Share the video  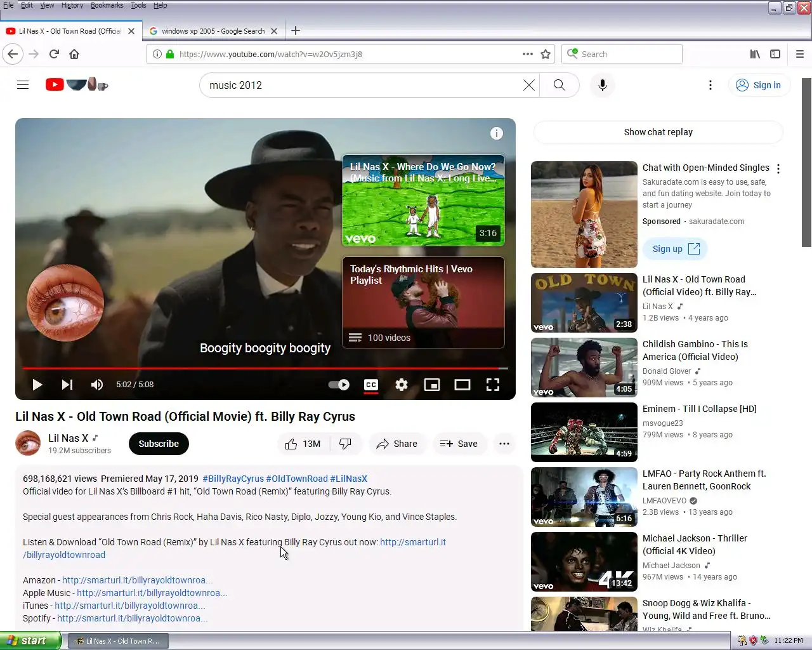pyautogui.click(x=396, y=444)
